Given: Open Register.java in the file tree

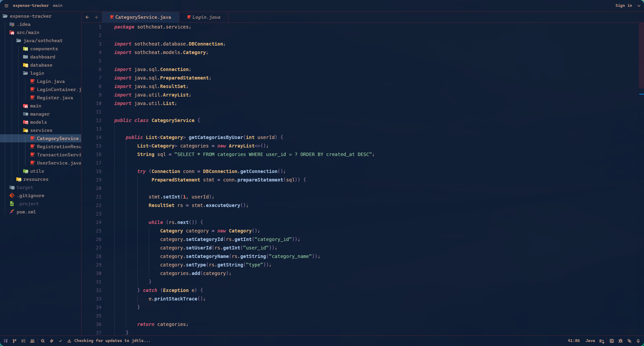Looking at the screenshot, I should click(x=41, y=98).
